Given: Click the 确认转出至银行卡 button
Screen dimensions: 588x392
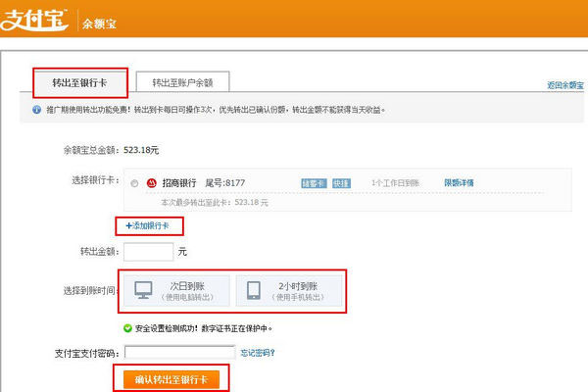Looking at the screenshot, I should coord(171,379).
